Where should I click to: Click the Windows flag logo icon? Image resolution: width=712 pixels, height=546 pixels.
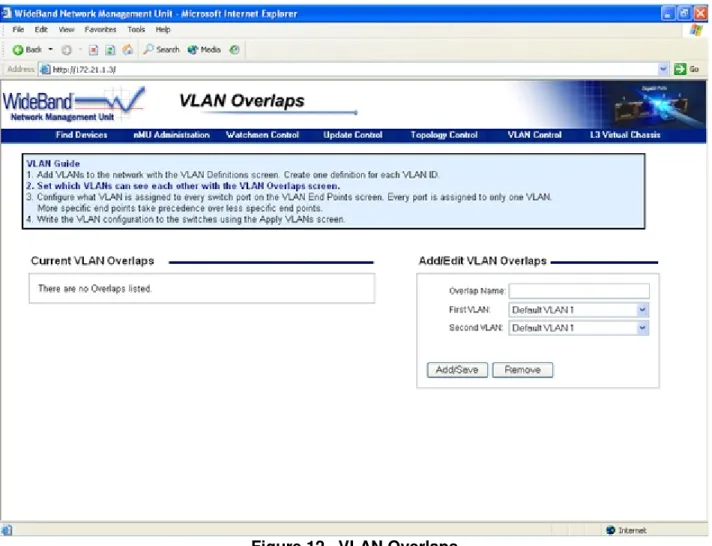click(696, 30)
